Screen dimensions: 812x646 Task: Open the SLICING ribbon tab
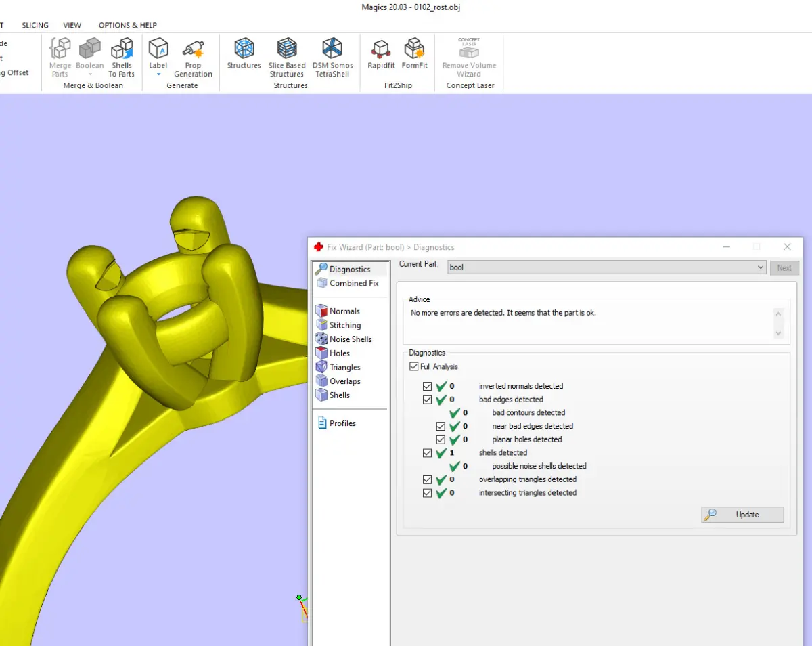[x=35, y=25]
